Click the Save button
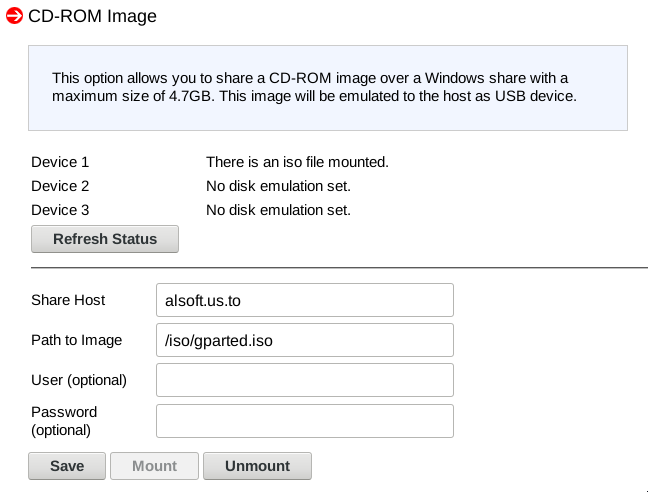The image size is (648, 492). (67, 466)
